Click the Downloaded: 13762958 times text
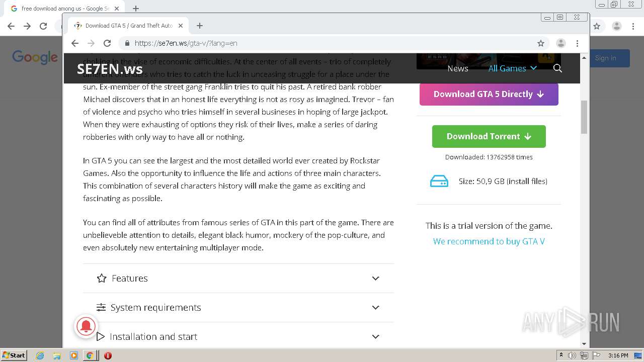 (x=489, y=157)
